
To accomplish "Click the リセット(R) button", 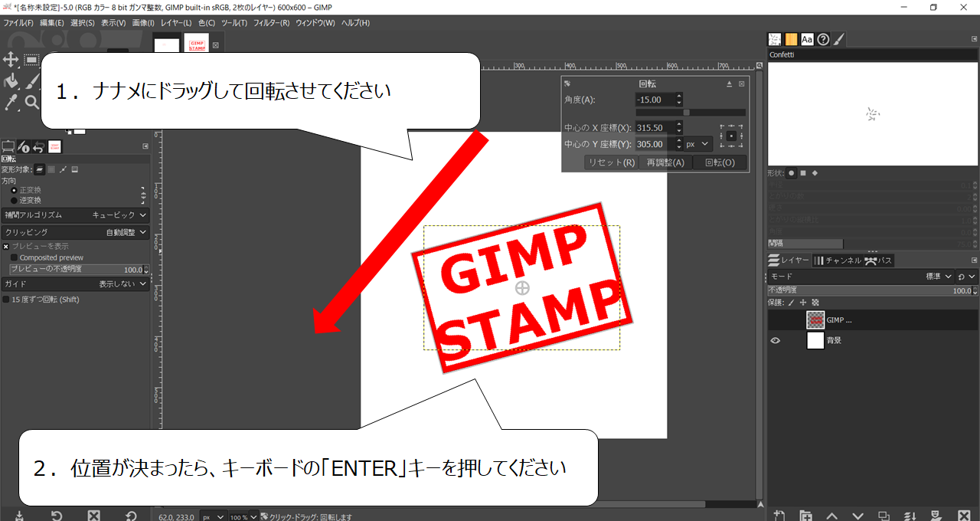I will (x=611, y=162).
